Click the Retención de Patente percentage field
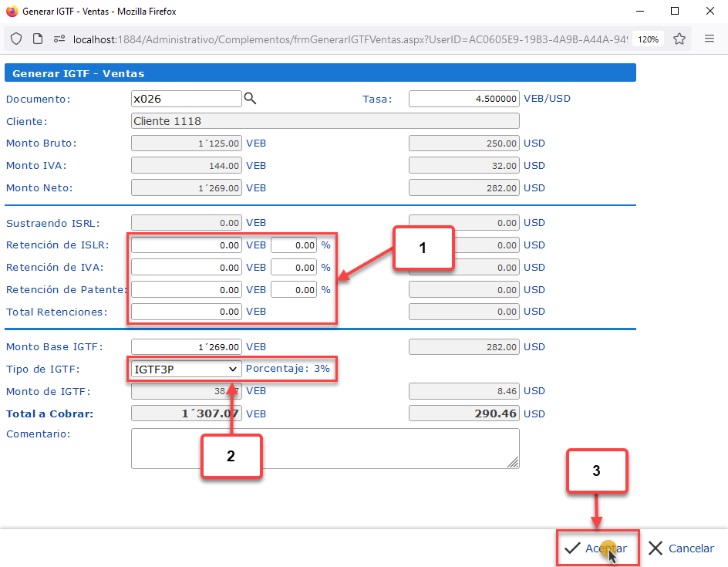Image resolution: width=728 pixels, height=567 pixels. click(x=294, y=289)
